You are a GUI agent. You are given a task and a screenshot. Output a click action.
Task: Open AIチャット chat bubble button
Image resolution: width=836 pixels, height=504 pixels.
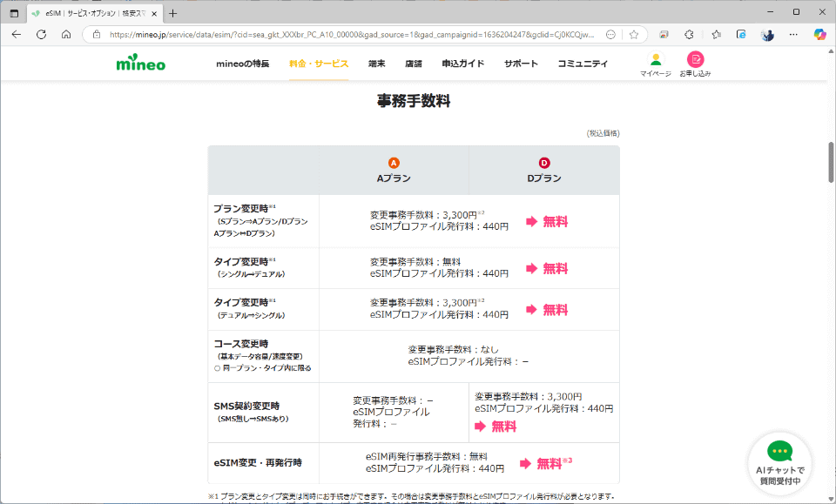pyautogui.click(x=780, y=463)
